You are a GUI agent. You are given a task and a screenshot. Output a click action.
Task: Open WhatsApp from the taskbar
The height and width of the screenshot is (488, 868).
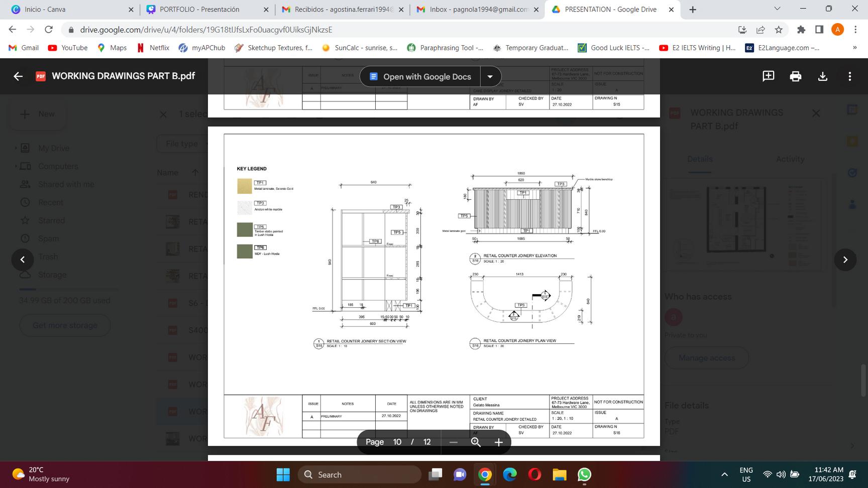click(x=584, y=474)
